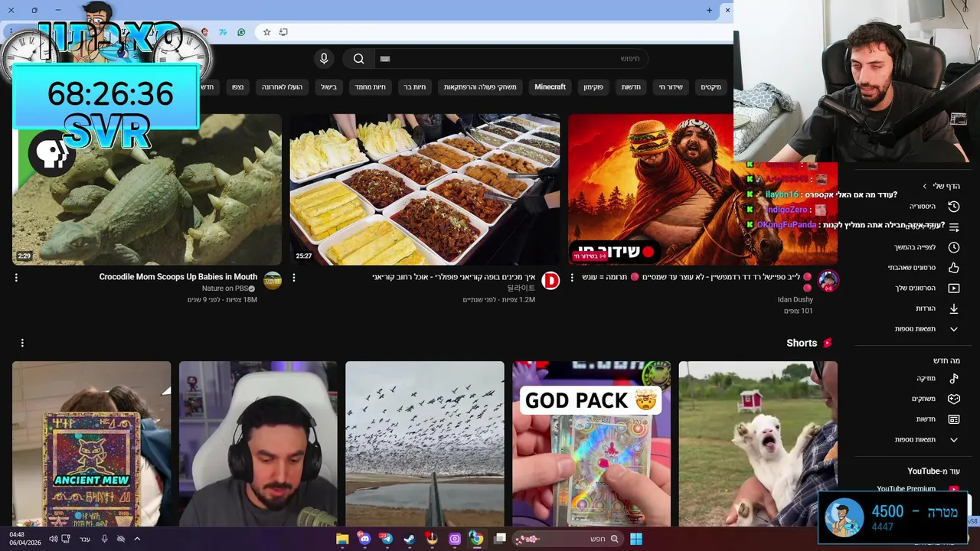Select the נצפו filter chip

click(238, 87)
